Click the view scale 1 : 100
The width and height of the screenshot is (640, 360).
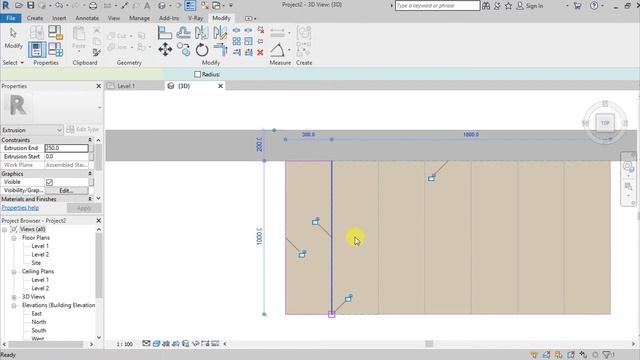(x=124, y=344)
